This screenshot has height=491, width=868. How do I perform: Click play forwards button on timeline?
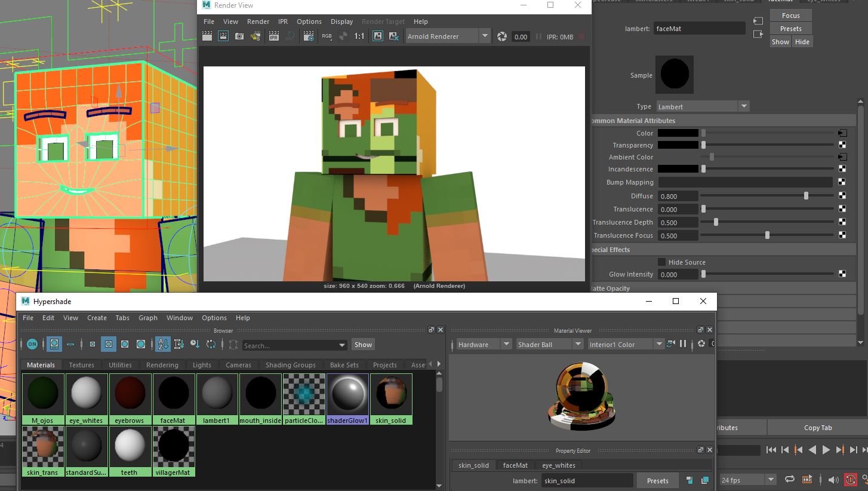coord(826,450)
